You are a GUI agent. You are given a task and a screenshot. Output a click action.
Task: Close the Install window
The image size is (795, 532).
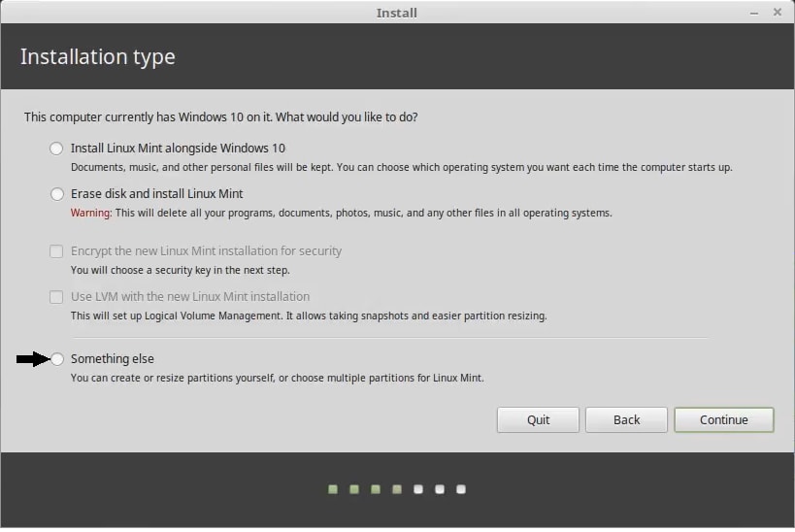tap(778, 13)
